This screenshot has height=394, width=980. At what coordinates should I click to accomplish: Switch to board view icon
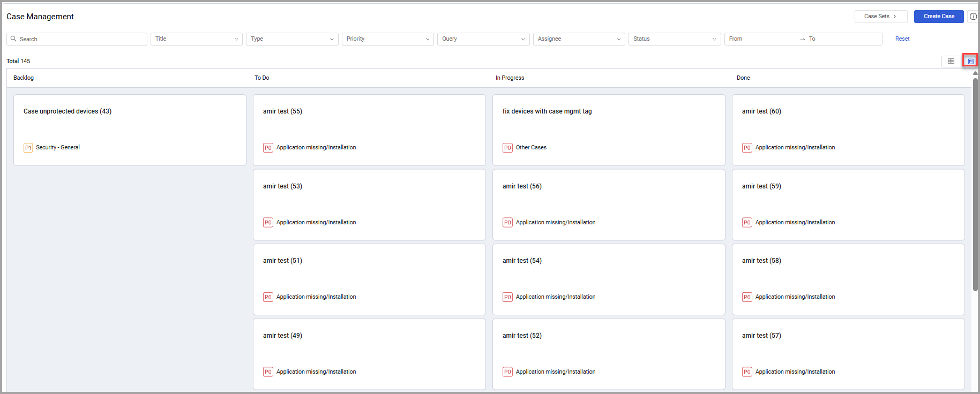pos(970,61)
